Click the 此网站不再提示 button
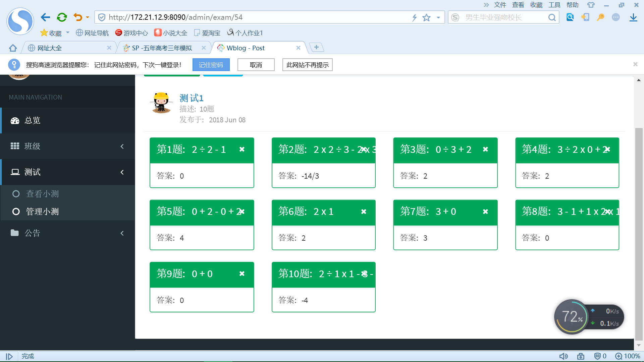The height and width of the screenshot is (362, 644). click(307, 65)
